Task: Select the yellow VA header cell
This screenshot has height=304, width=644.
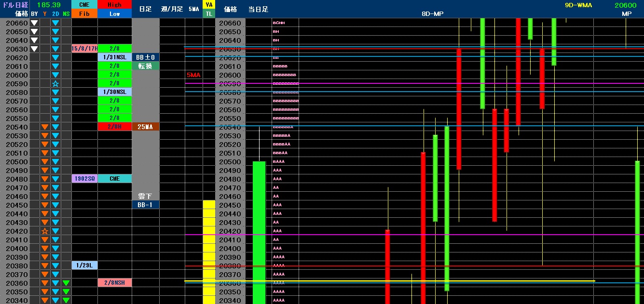Action: [209, 5]
